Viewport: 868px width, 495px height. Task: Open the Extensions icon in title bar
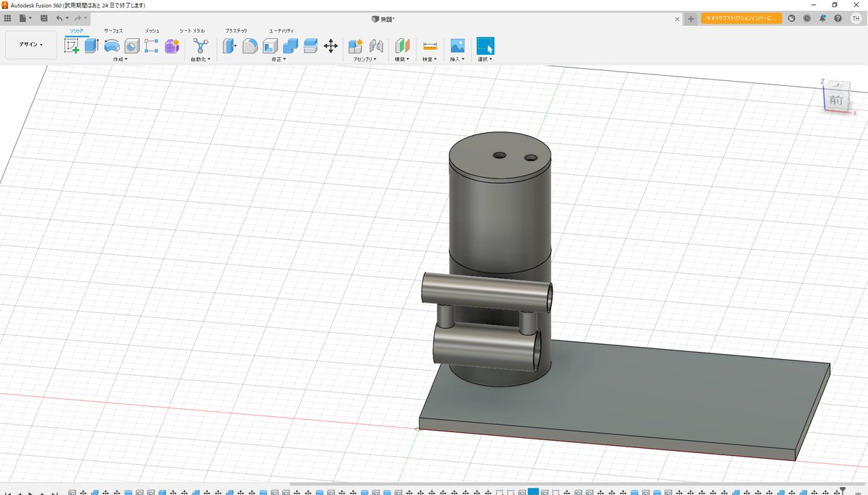pos(791,18)
